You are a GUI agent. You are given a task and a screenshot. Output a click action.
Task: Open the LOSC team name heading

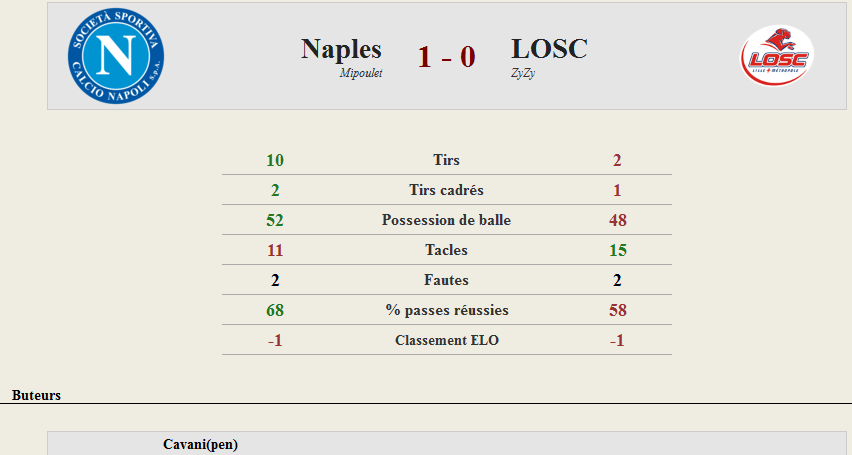549,49
